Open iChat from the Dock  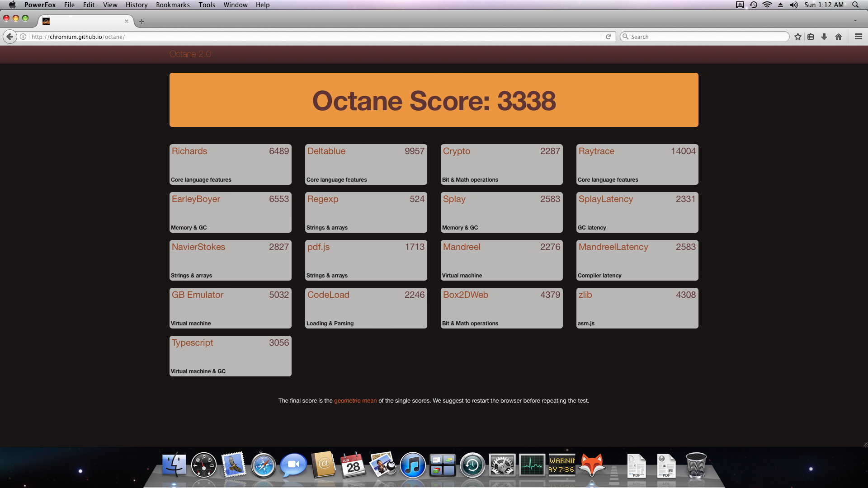click(293, 465)
